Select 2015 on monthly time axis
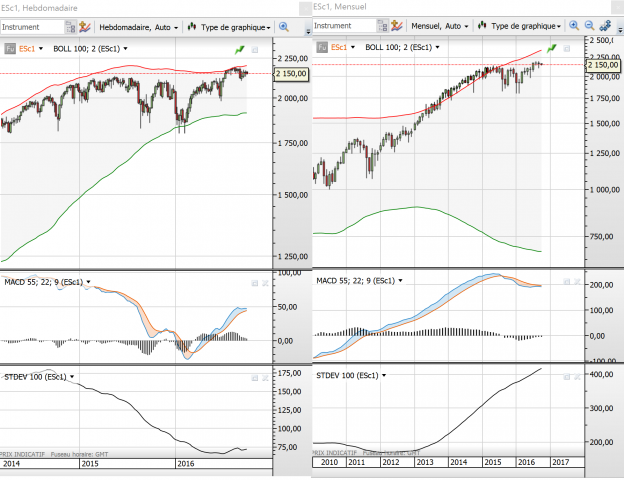Image resolution: width=624 pixels, height=480 pixels. [492, 462]
